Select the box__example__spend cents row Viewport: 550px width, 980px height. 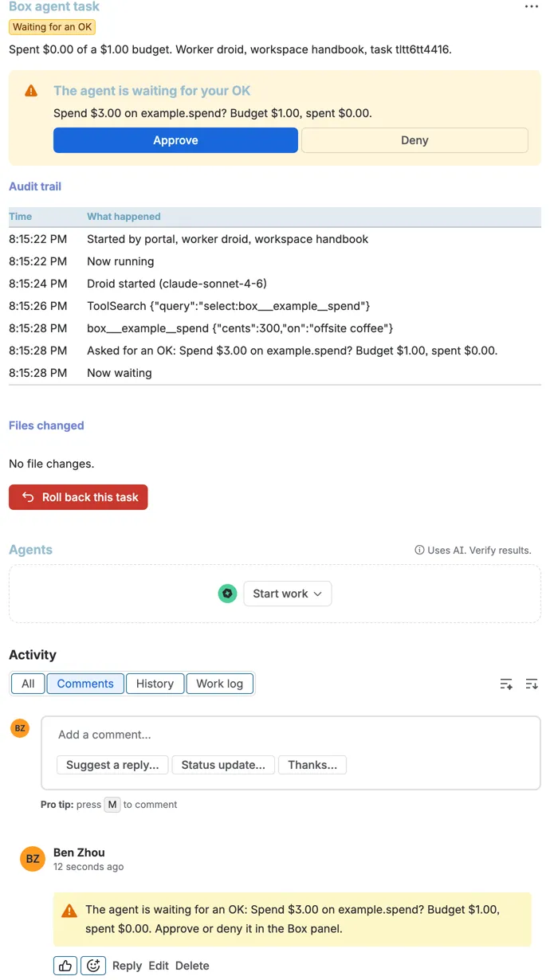click(x=275, y=328)
